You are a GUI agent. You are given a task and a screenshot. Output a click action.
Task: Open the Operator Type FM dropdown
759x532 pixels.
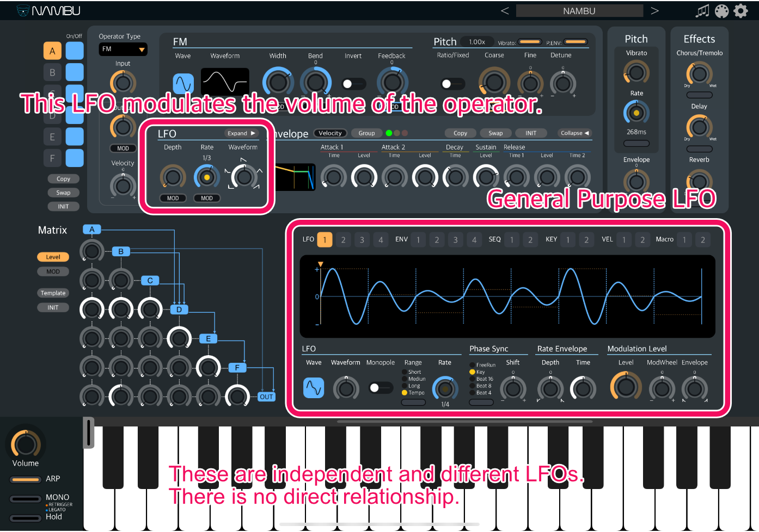point(123,49)
